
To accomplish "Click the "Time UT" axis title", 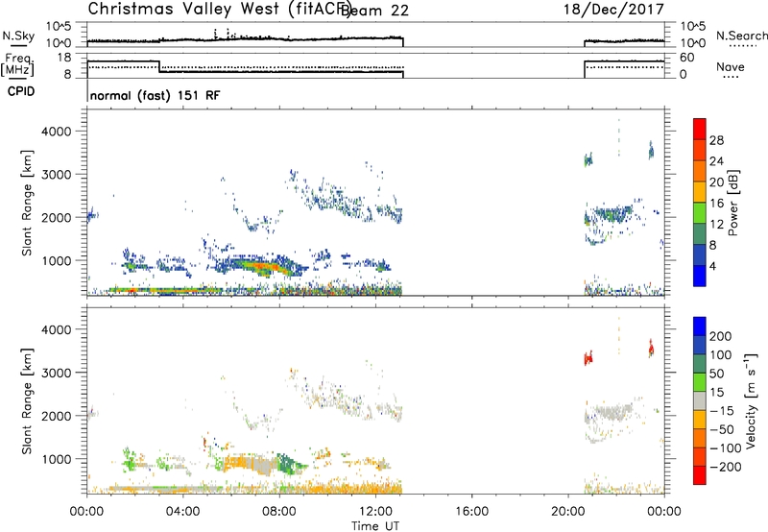I will coord(375,526).
